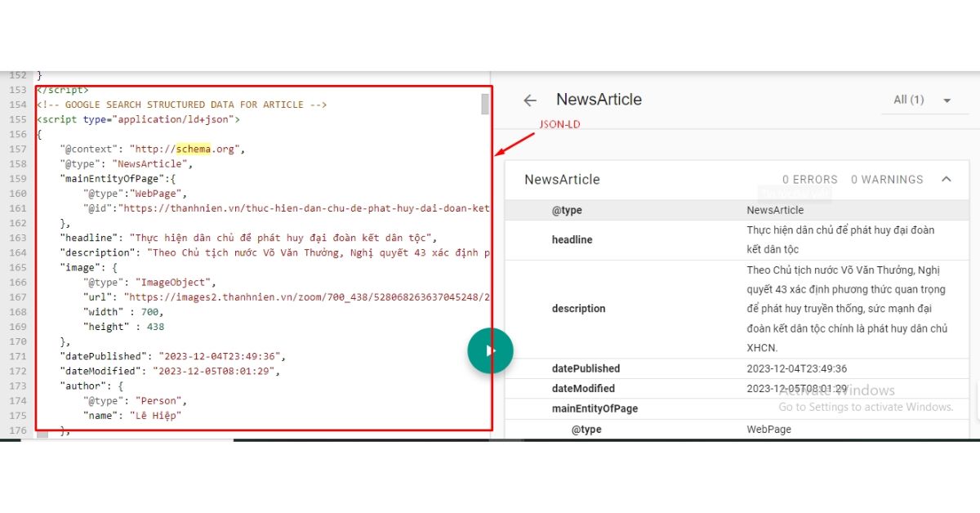980x513 pixels.
Task: Run the structured data test
Action: point(490,351)
